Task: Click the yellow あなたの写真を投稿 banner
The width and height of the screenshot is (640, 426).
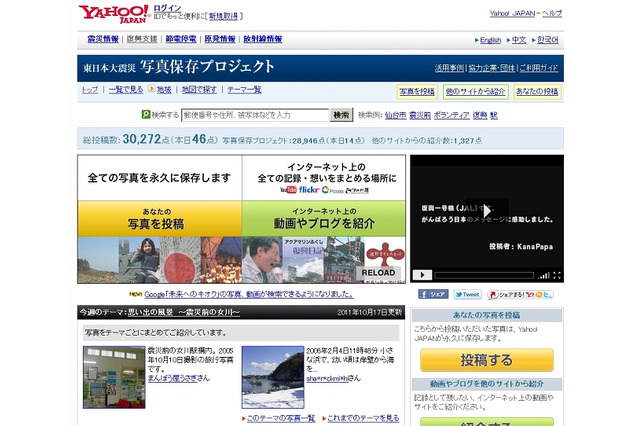Action: click(160, 219)
